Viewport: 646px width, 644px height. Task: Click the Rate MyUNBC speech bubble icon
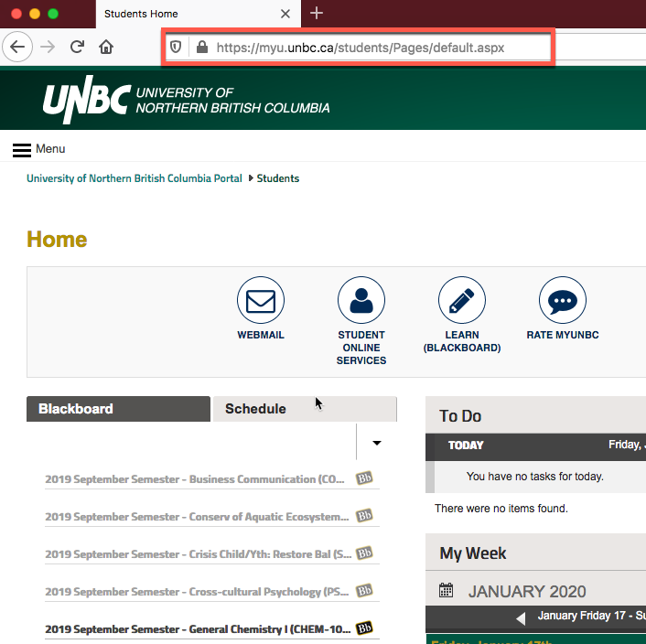pyautogui.click(x=563, y=301)
